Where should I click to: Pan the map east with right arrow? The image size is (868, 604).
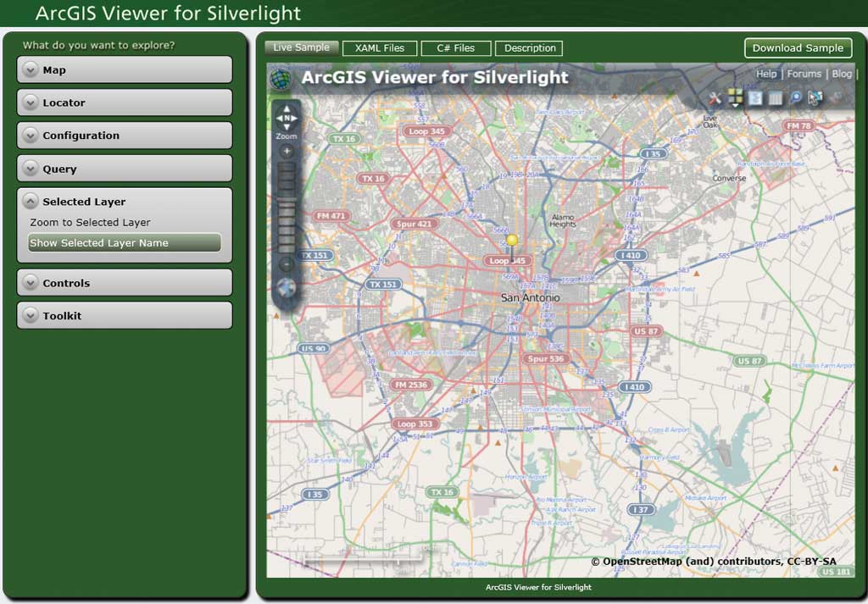pyautogui.click(x=294, y=118)
